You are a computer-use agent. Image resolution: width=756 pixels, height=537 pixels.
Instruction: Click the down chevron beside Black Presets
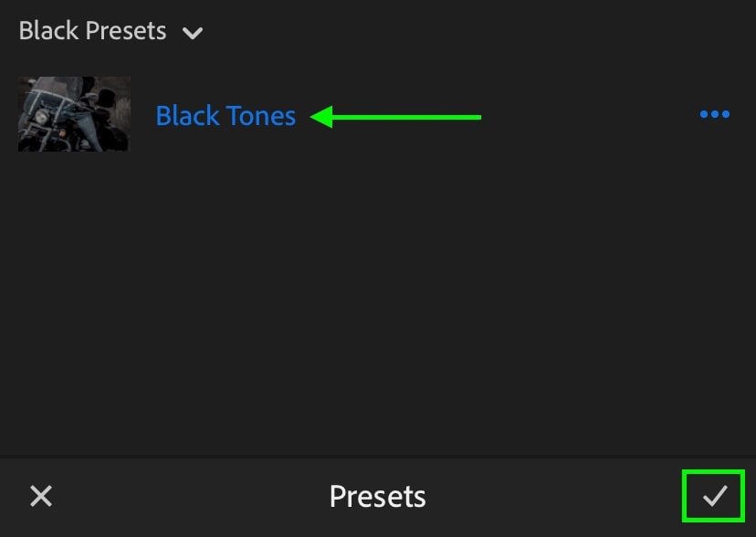[x=193, y=33]
